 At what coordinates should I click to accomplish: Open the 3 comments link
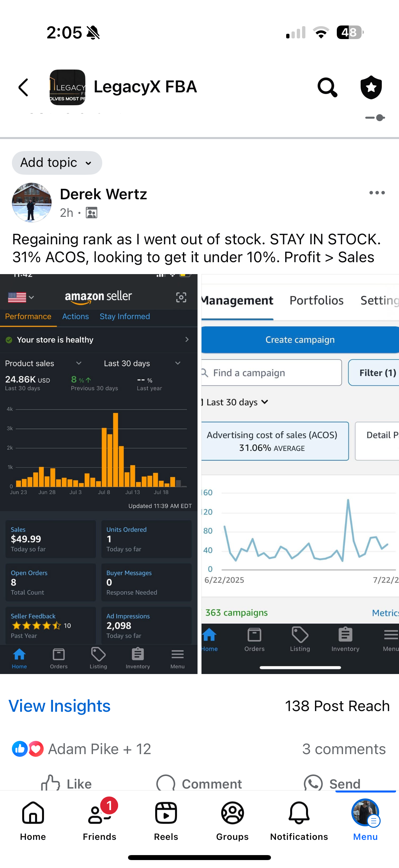pyautogui.click(x=344, y=749)
